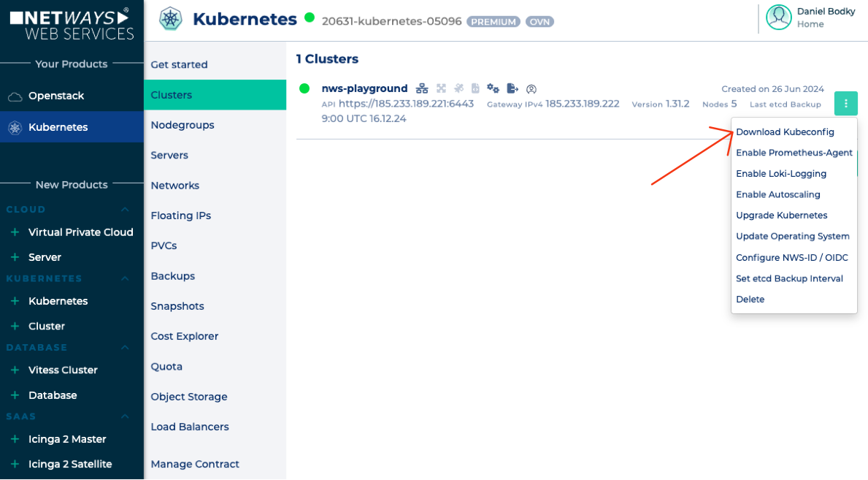
Task: Select Download Kubeconfig from the context menu
Action: coord(785,132)
